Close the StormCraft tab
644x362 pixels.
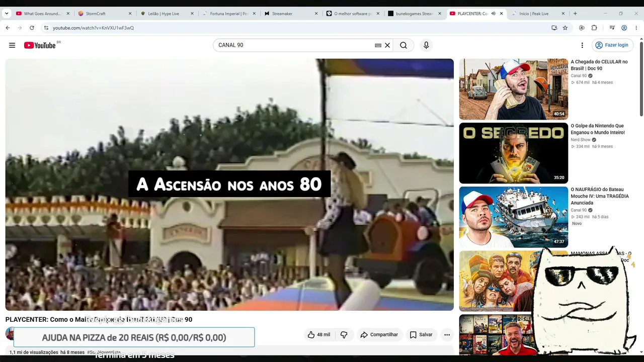(x=130, y=14)
